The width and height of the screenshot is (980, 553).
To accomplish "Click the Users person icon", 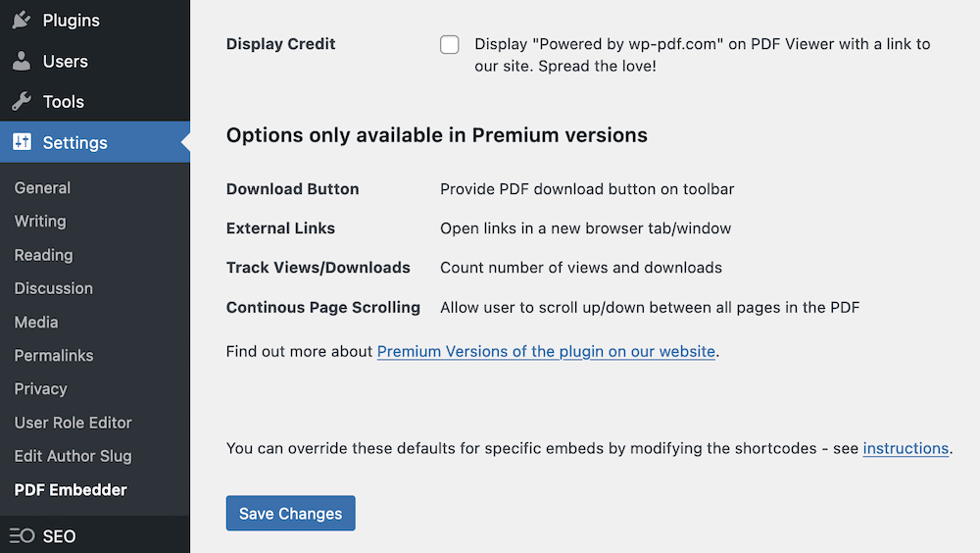I will pyautogui.click(x=22, y=61).
